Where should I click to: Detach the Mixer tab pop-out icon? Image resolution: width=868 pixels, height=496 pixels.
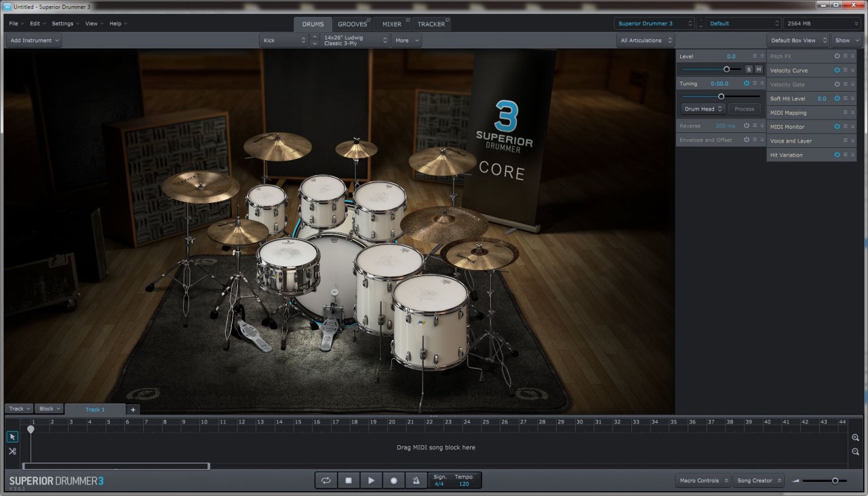point(408,20)
